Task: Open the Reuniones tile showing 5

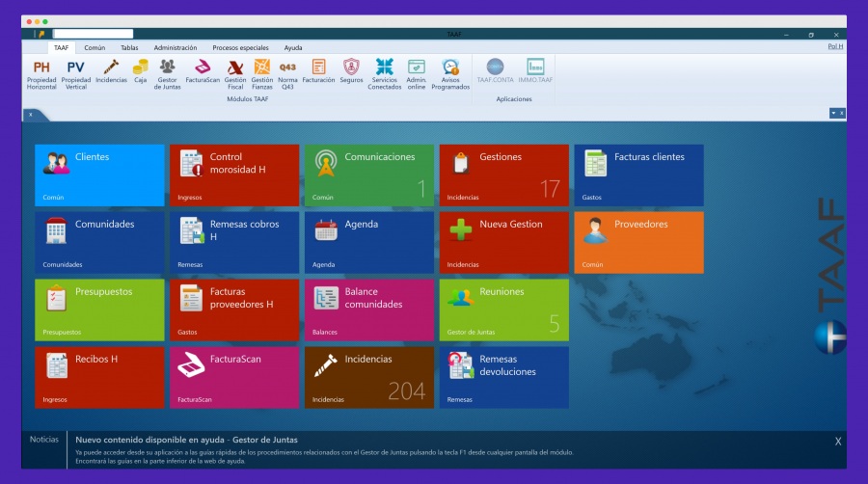Action: point(504,310)
